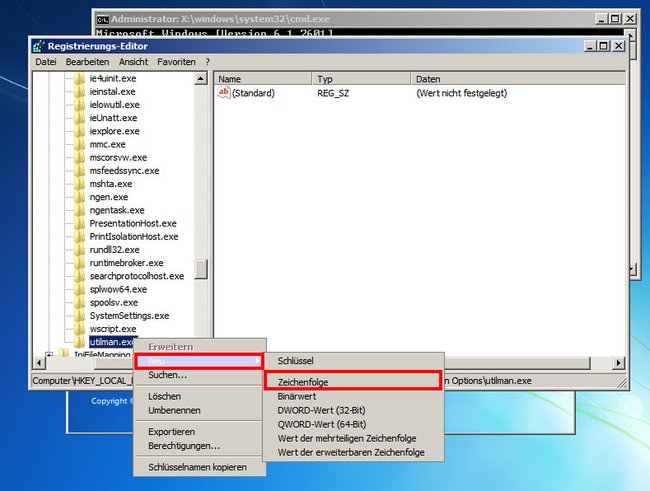Select Berechtigungen... in context menu

(199, 446)
